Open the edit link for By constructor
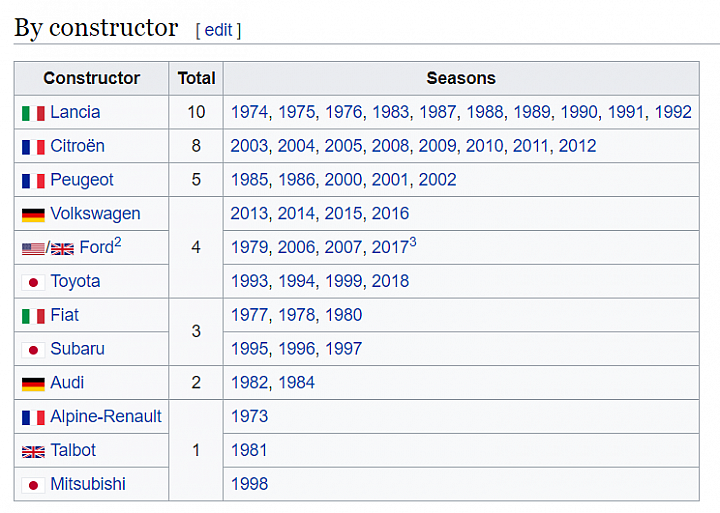720x513 pixels. [x=218, y=30]
